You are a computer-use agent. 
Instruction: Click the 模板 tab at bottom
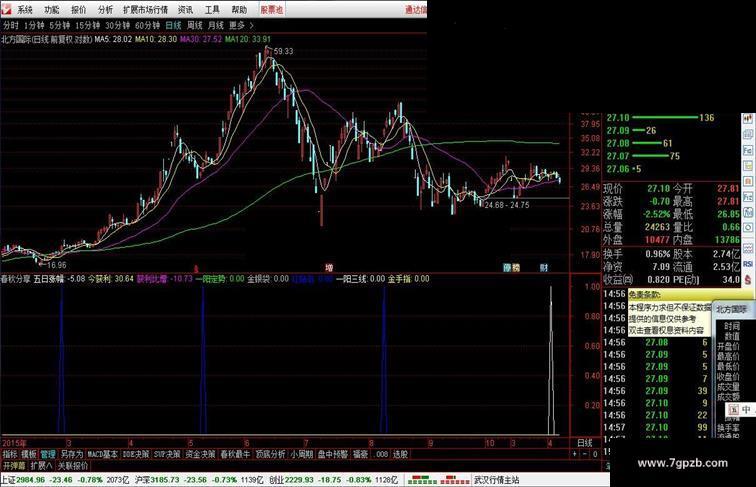pos(29,454)
